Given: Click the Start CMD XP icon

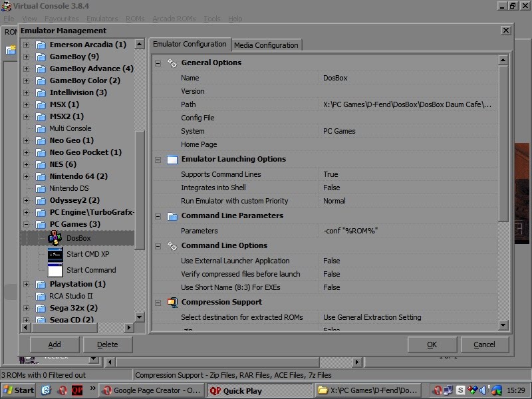Looking at the screenshot, I should tap(55, 254).
